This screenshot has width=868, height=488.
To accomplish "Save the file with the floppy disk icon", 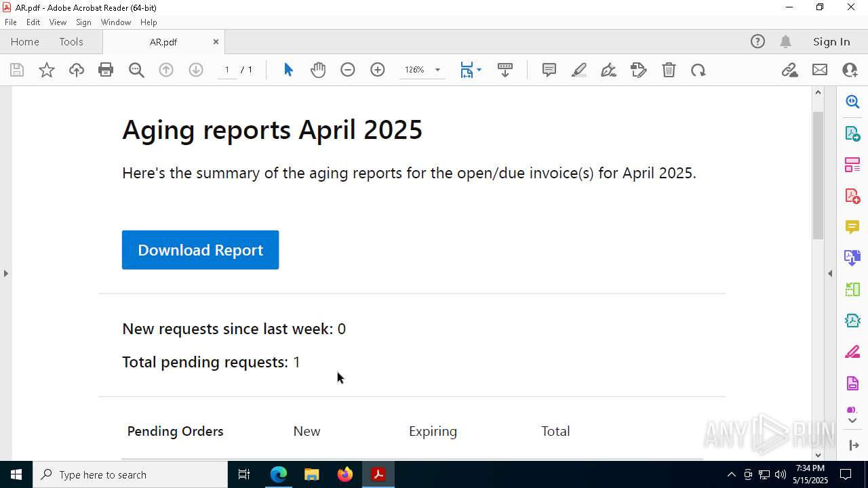I will click(x=17, y=70).
